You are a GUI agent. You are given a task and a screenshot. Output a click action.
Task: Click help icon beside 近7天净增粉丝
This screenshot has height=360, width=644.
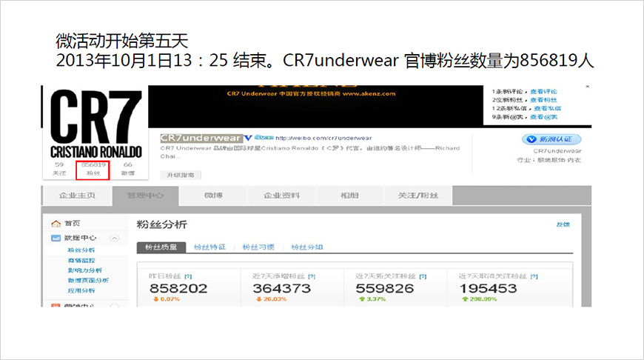[x=312, y=276]
